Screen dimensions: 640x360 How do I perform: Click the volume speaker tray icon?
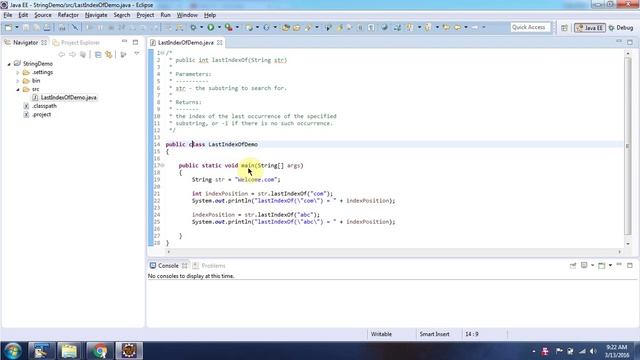(x=593, y=351)
